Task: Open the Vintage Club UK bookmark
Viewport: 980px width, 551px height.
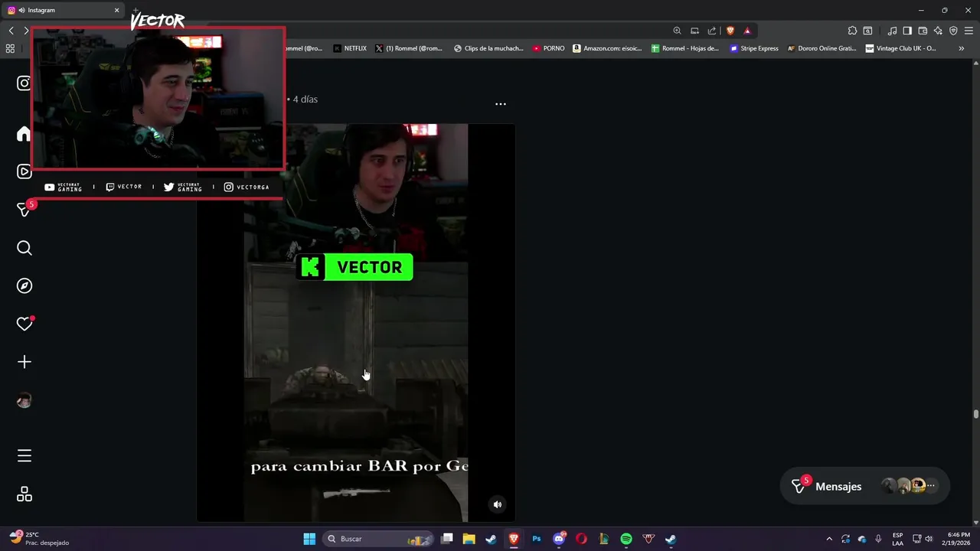Action: (900, 48)
